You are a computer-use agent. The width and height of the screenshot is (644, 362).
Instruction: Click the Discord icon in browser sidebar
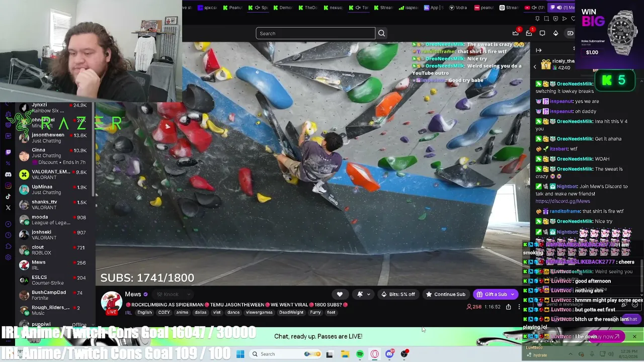(x=8, y=174)
